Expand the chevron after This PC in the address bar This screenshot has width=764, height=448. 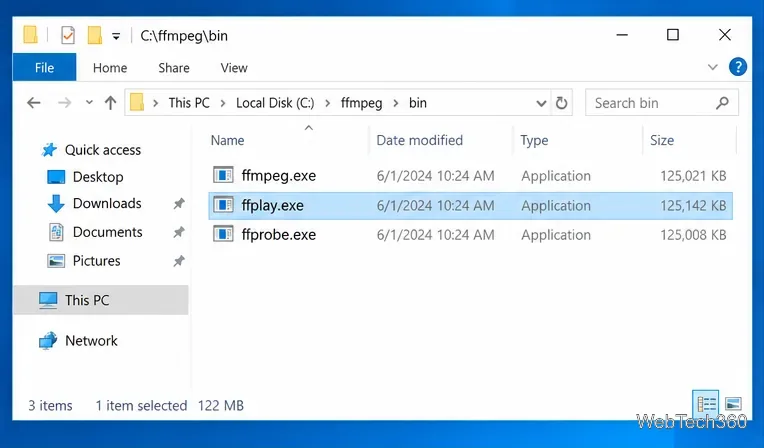pos(223,103)
